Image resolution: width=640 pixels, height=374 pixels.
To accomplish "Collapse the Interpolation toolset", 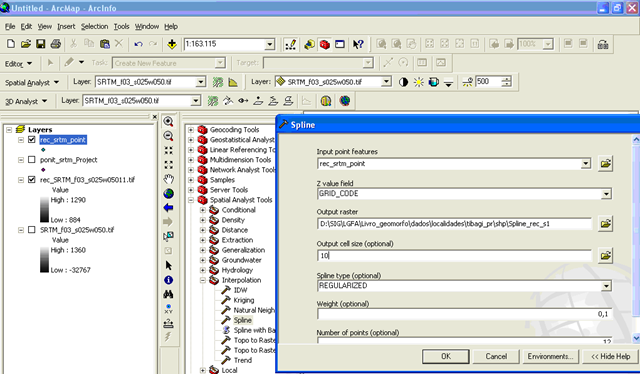I will coord(202,280).
